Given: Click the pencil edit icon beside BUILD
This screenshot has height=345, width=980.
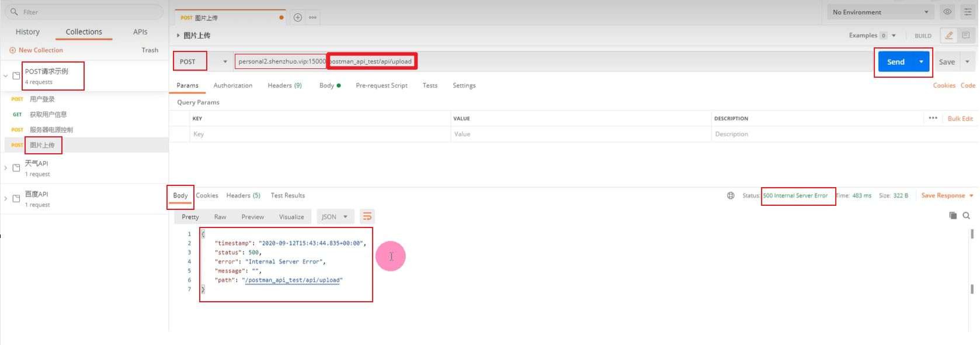Looking at the screenshot, I should [x=949, y=36].
